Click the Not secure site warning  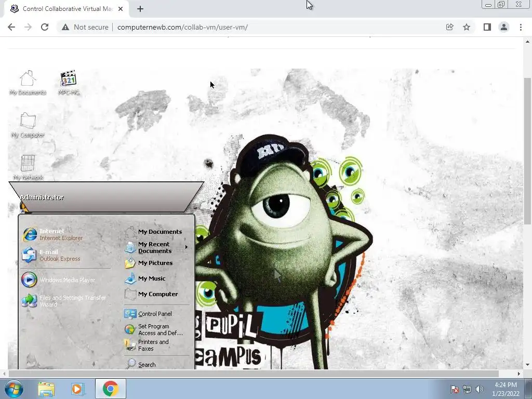click(85, 27)
